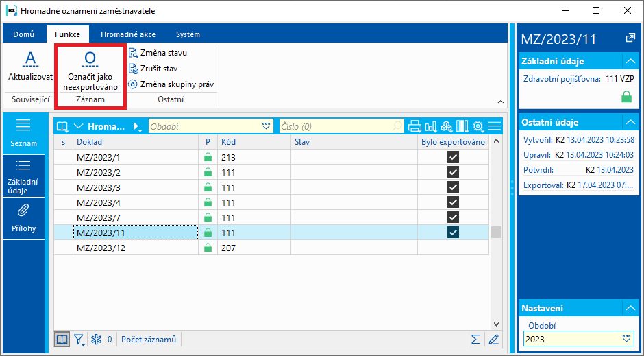The height and width of the screenshot is (356, 644).
Task: Toggle Bylo exportováno checkbox for MZ/2023/3
Action: 453,187
